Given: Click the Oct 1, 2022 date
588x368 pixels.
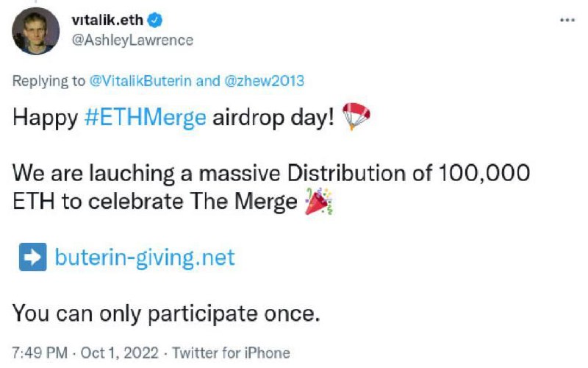Looking at the screenshot, I should [119, 353].
